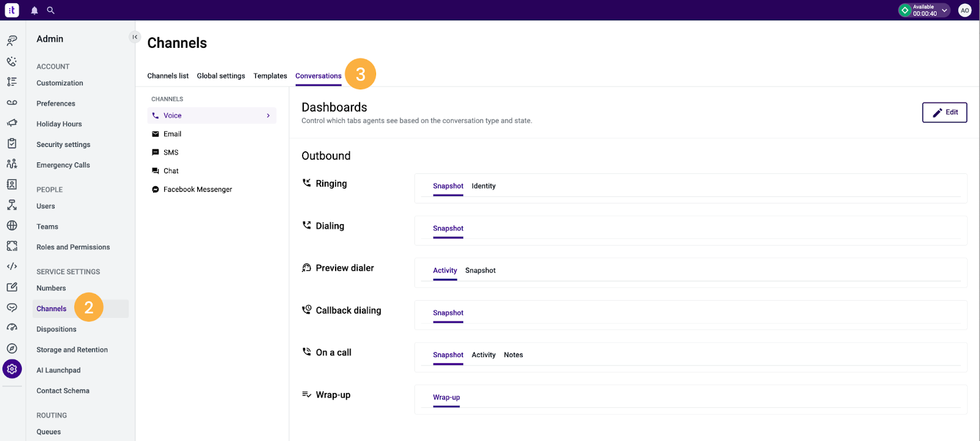Open the flow routing icon in left rail
This screenshot has width=980, height=441.
coord(12,205)
